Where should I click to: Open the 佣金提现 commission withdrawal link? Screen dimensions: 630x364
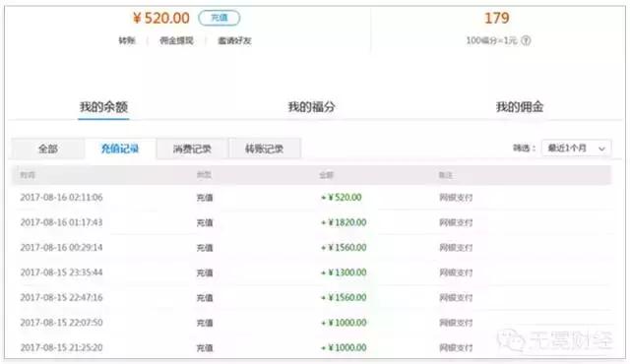pyautogui.click(x=176, y=40)
